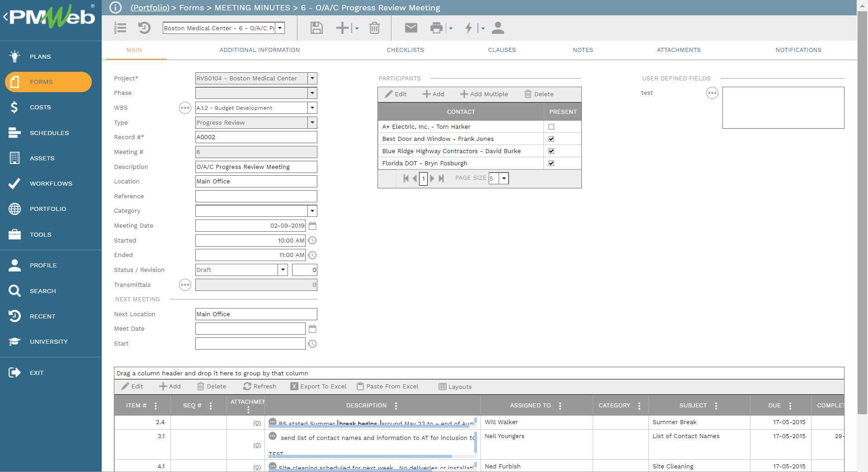Email the record using envelope icon
Image resolution: width=868 pixels, height=472 pixels.
click(x=411, y=28)
